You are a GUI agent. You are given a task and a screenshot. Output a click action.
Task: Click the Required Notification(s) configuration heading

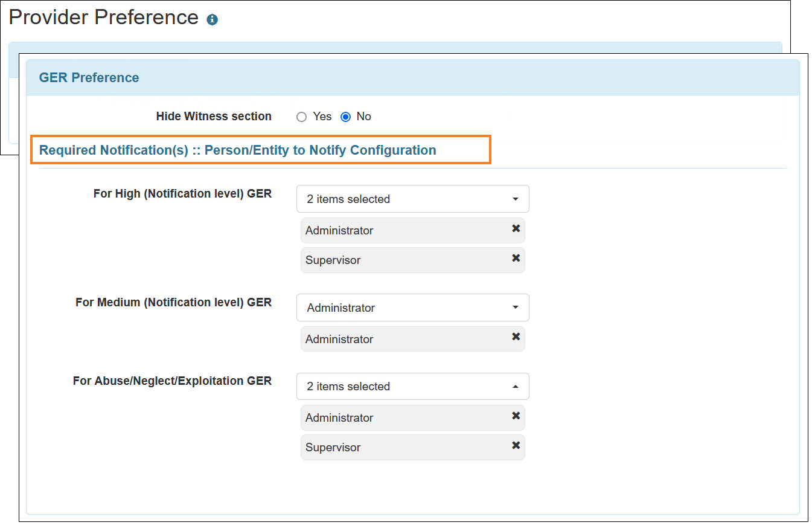click(x=238, y=150)
